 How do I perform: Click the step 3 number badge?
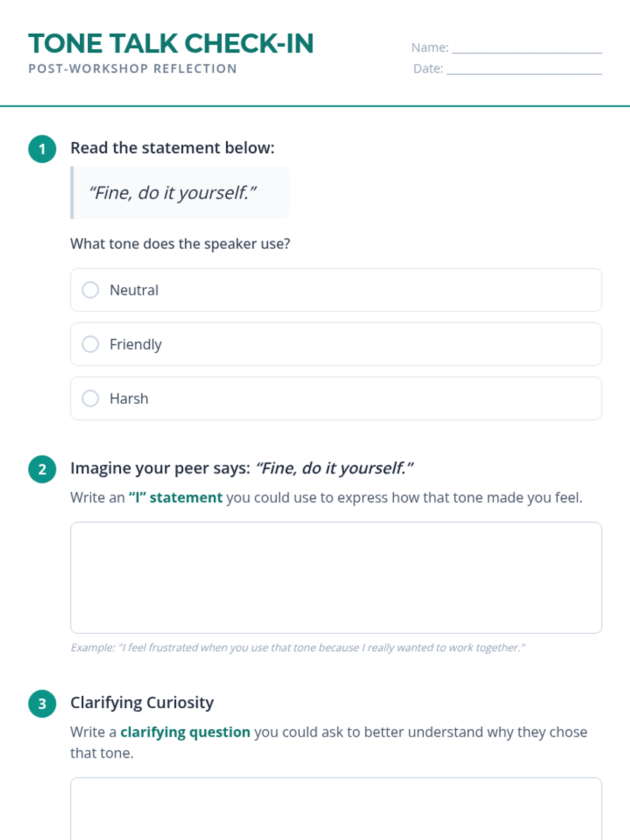pos(43,703)
